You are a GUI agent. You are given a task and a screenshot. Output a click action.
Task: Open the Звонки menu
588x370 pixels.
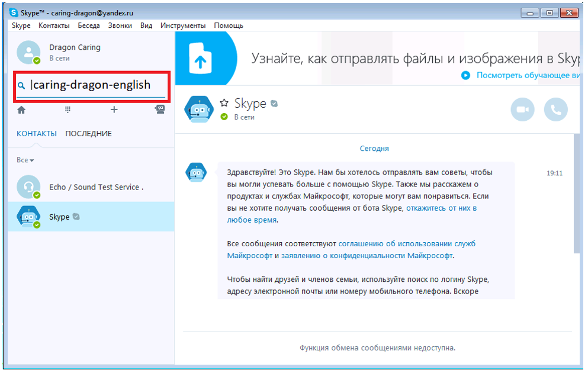[120, 25]
